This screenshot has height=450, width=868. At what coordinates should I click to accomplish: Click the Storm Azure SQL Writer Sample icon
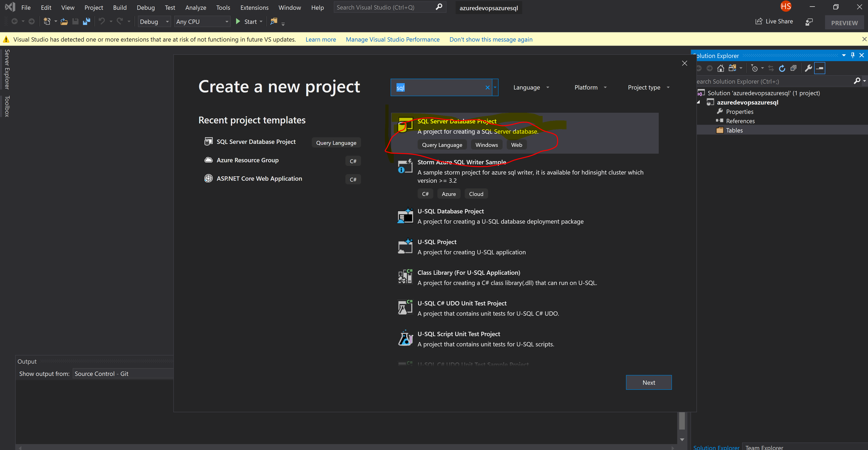click(x=405, y=166)
